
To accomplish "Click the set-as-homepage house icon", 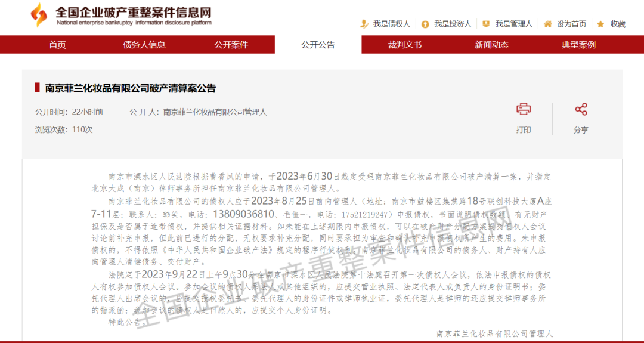I will pos(547,24).
